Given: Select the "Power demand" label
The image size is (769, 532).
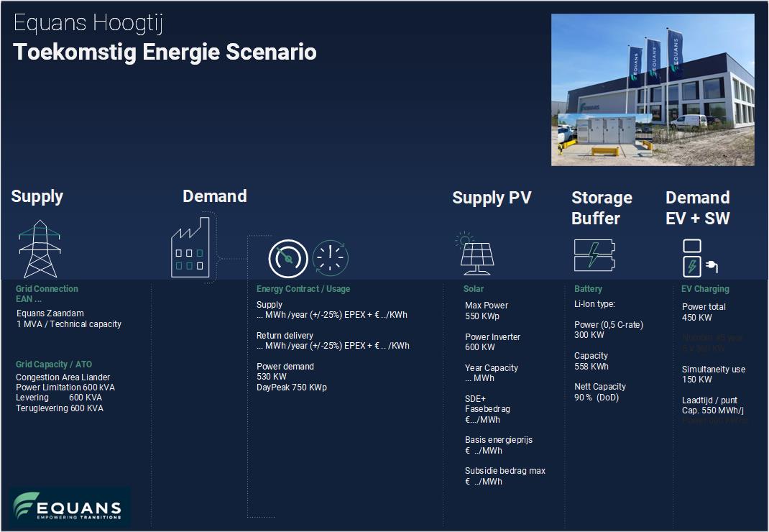Looking at the screenshot, I should (285, 366).
